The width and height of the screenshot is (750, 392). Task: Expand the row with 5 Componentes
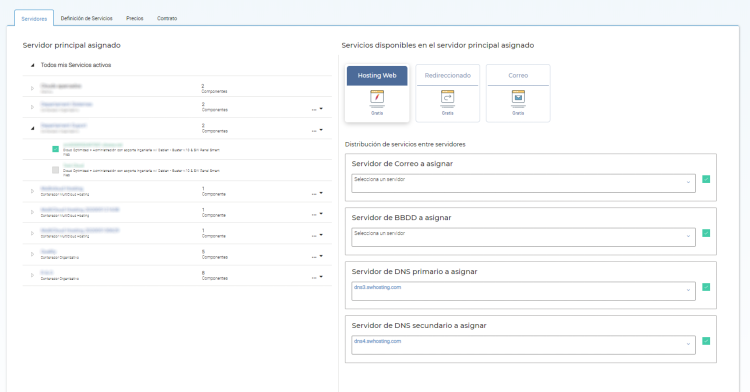[x=33, y=254]
